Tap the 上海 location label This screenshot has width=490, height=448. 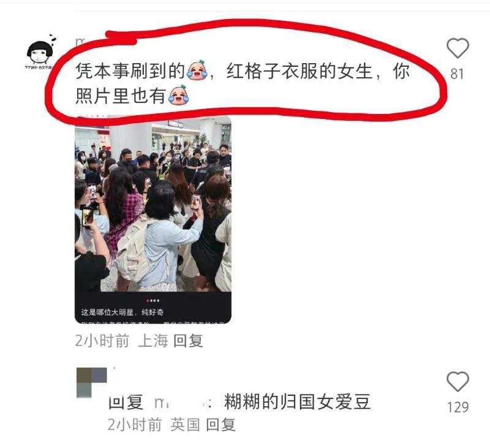[153, 341]
